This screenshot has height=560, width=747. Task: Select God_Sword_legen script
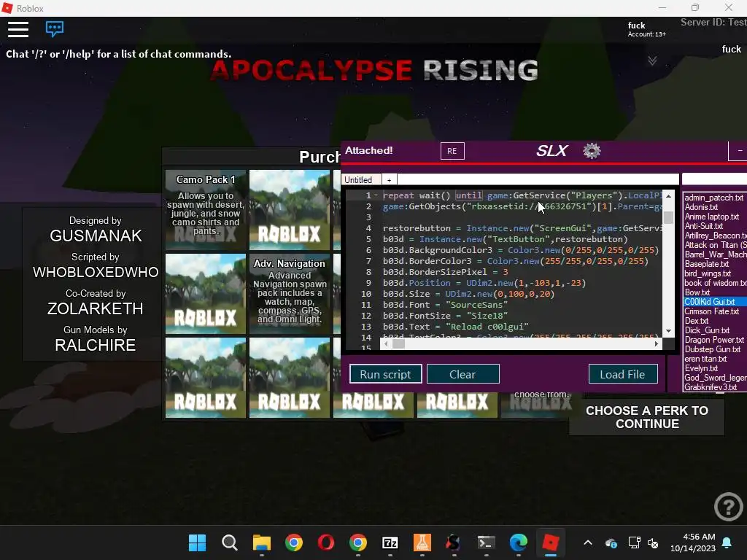click(715, 378)
